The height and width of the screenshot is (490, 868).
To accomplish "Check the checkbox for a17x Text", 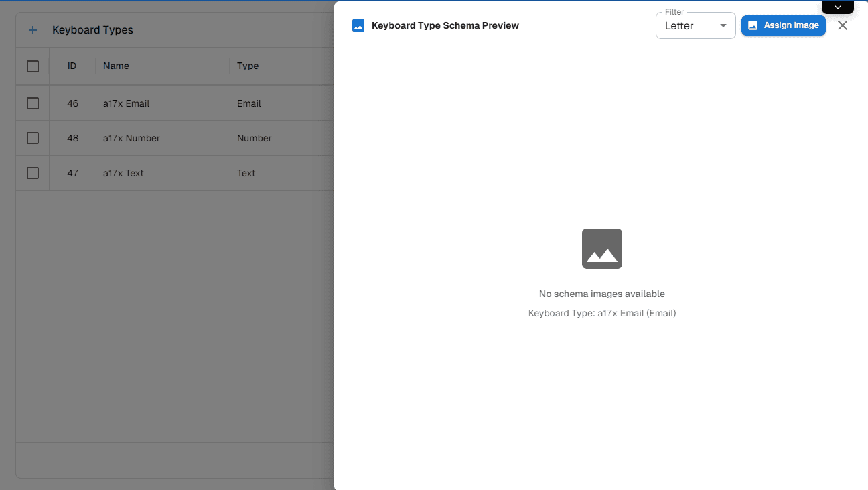I will point(32,172).
